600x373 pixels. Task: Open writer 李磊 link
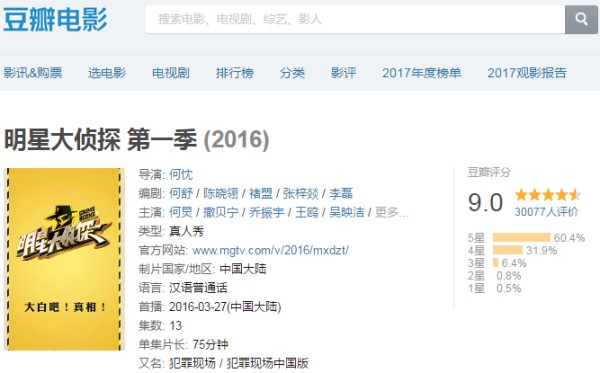point(341,194)
